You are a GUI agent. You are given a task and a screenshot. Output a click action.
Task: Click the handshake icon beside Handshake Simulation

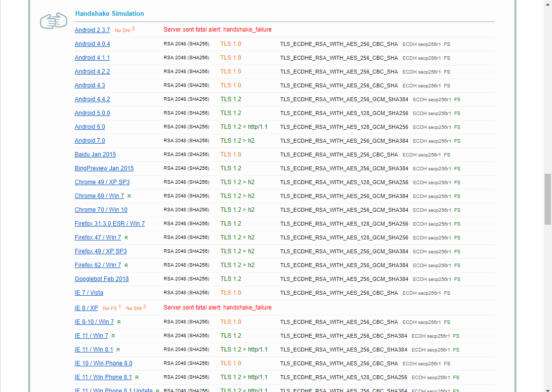point(53,21)
